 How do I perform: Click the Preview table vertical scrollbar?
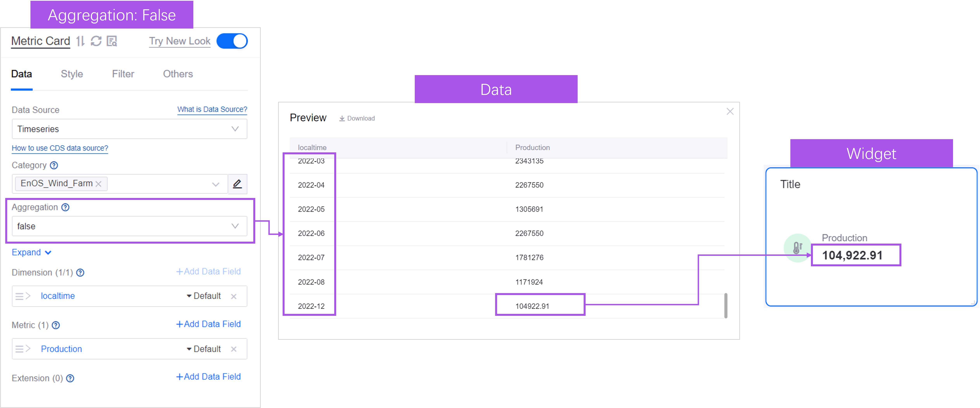point(726,305)
